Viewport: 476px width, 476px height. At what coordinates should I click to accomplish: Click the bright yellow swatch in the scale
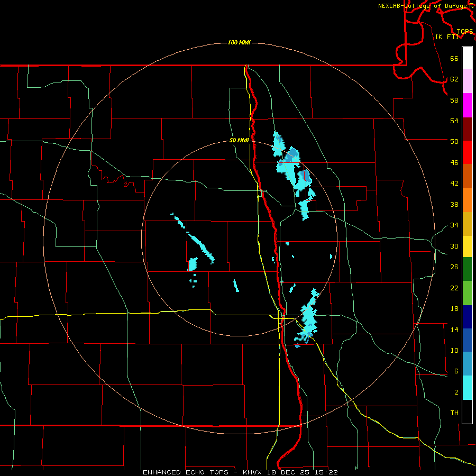click(467, 246)
